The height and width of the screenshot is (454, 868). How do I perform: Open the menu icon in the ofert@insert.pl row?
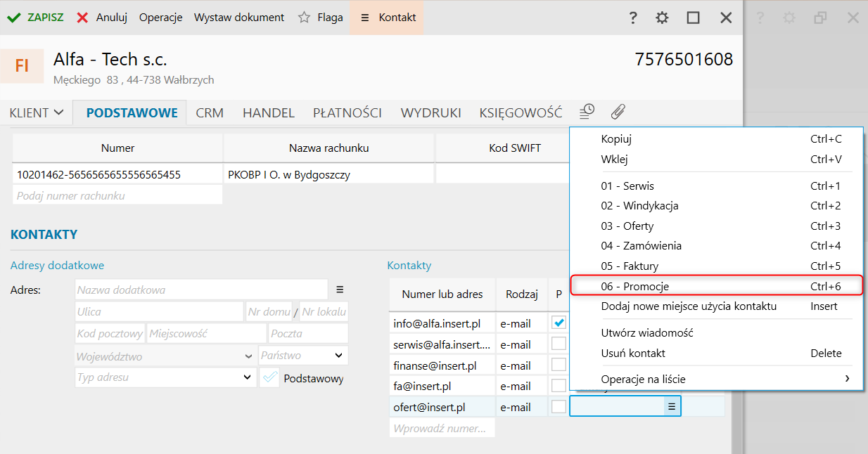[672, 406]
